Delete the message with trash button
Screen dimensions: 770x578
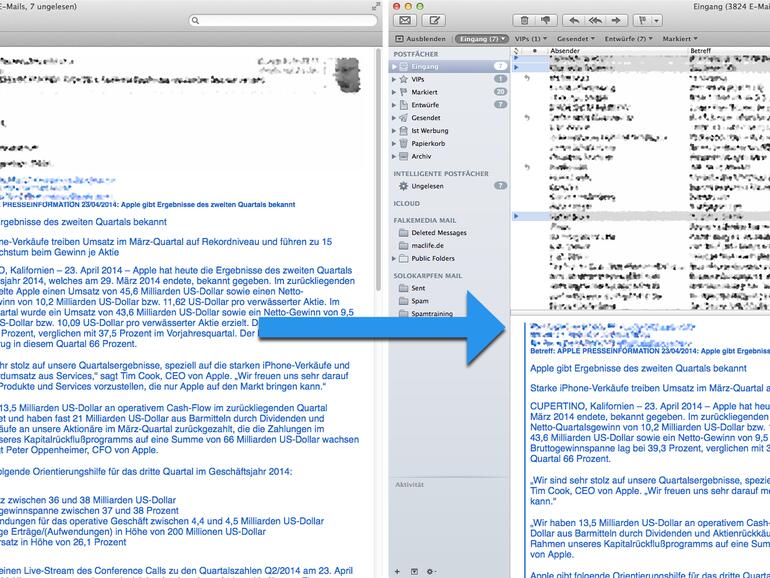pos(524,21)
